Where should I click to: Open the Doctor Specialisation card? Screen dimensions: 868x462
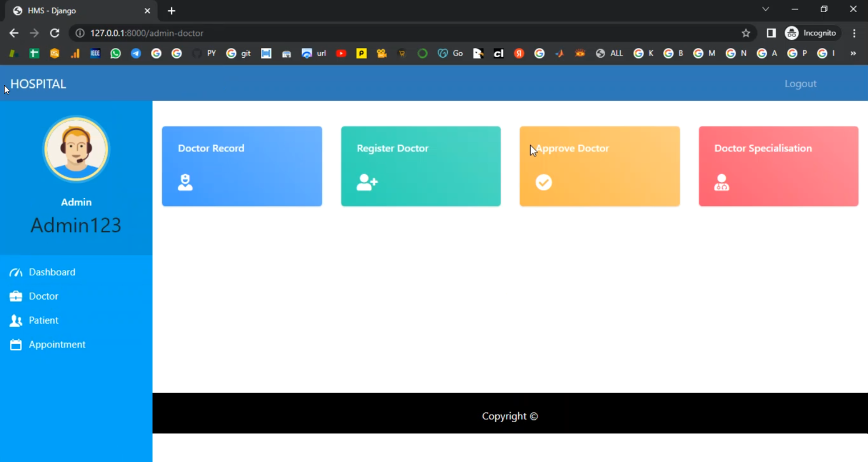point(778,167)
